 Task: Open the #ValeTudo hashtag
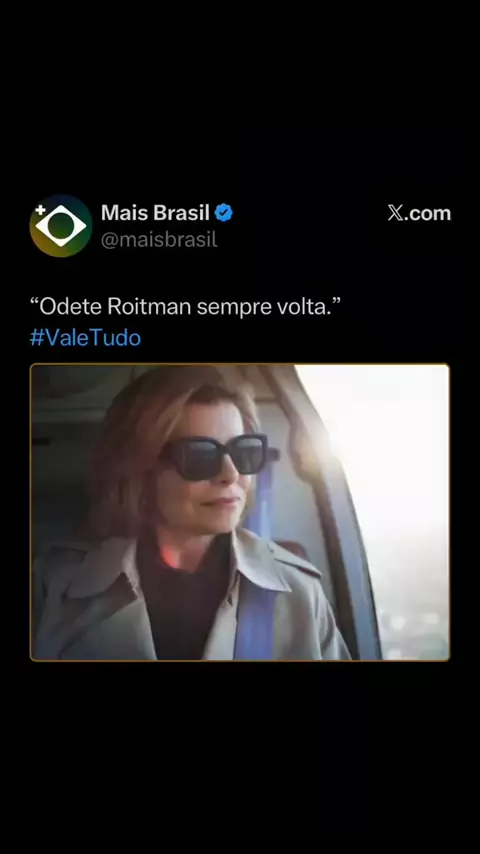(x=86, y=338)
